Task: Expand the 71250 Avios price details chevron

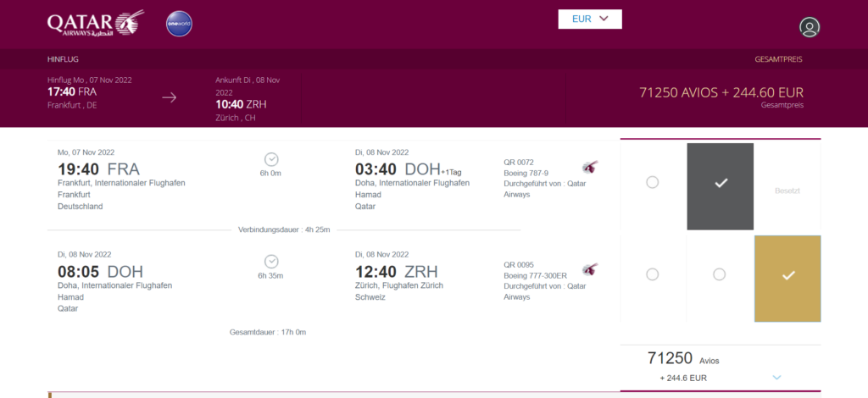Action: click(776, 377)
